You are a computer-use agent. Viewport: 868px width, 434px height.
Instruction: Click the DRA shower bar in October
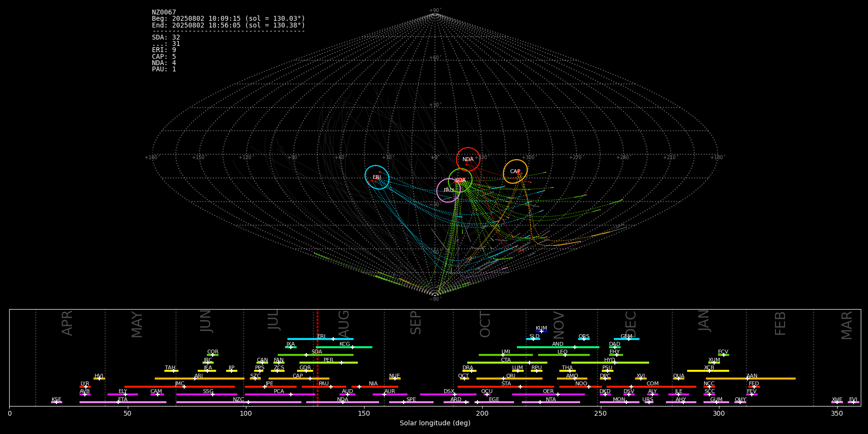point(469,371)
